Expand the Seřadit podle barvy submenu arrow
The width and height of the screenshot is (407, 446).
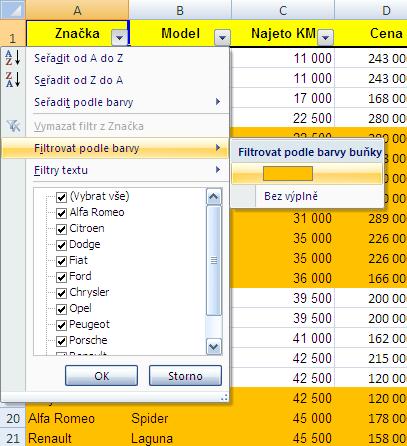coord(218,102)
